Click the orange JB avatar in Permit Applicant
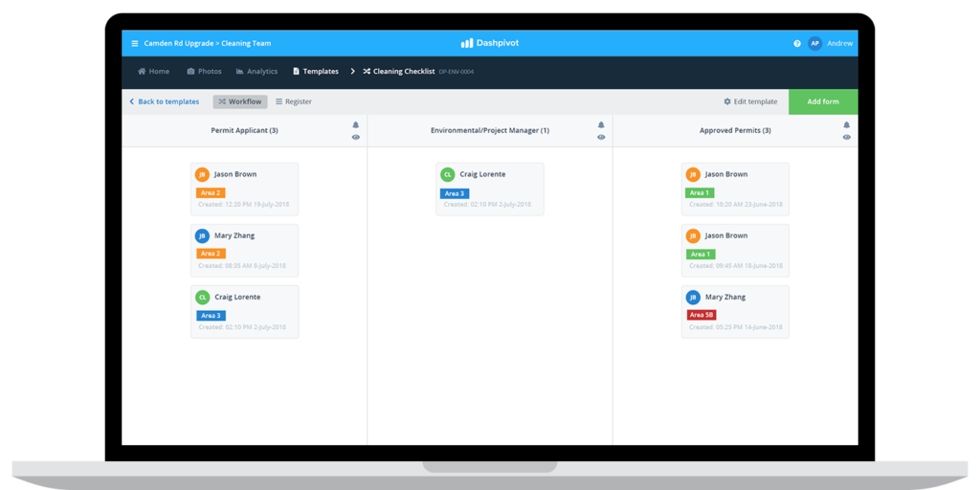Image resolution: width=980 pixels, height=490 pixels. [202, 174]
